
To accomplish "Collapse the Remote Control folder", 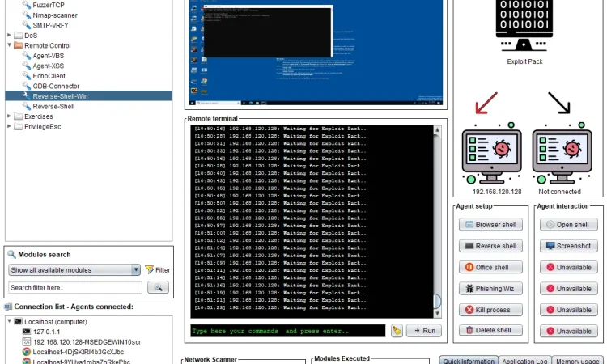I will [x=8, y=46].
